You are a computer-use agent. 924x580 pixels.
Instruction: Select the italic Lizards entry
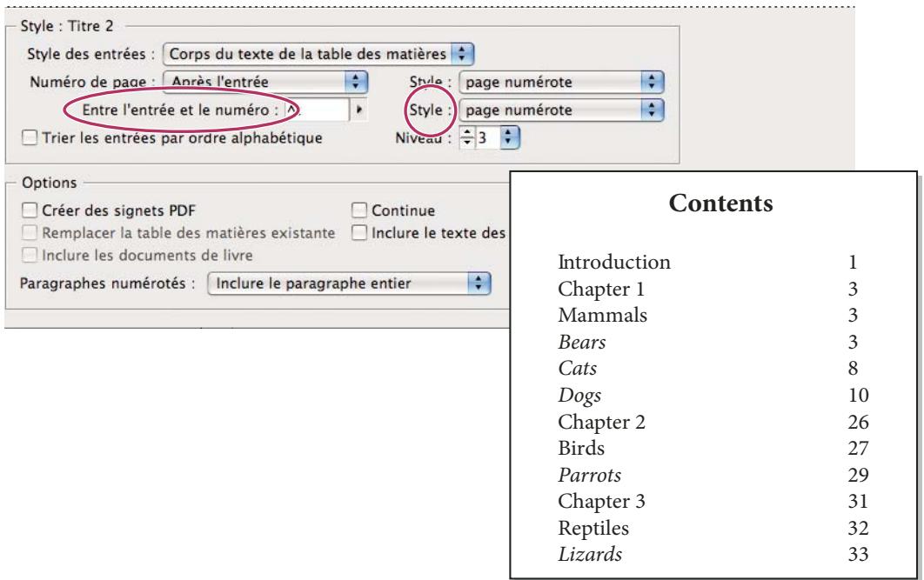(x=590, y=554)
